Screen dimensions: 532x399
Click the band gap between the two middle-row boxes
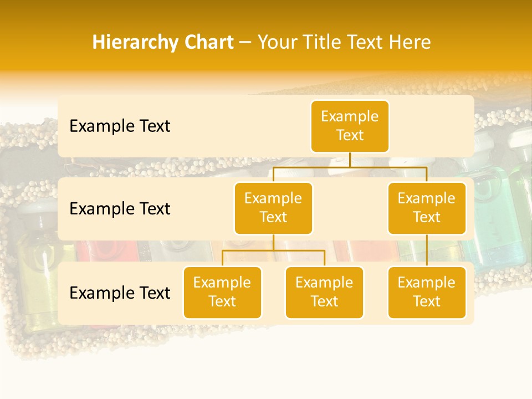pos(350,209)
